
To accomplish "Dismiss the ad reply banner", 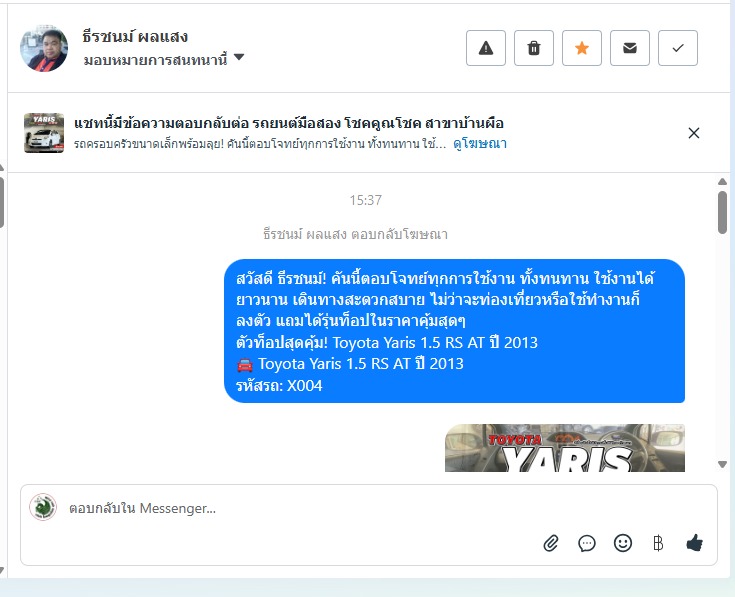I will coord(694,133).
